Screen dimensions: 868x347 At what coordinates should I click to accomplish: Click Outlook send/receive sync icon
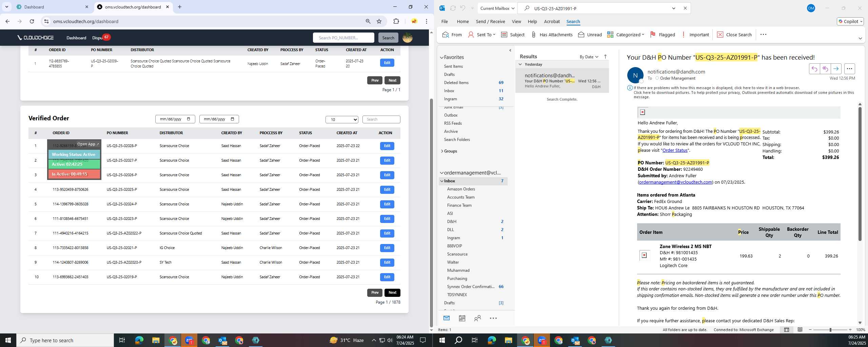point(453,8)
